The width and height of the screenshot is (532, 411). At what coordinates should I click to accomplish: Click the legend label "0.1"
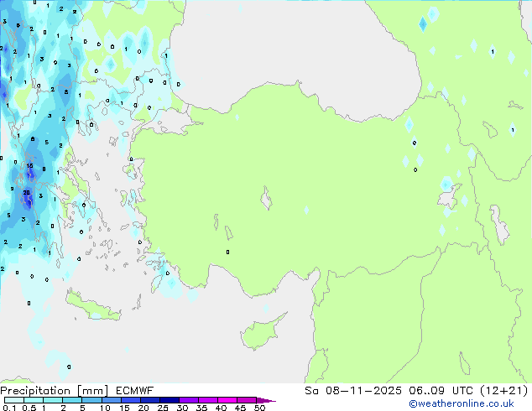(x=9, y=408)
